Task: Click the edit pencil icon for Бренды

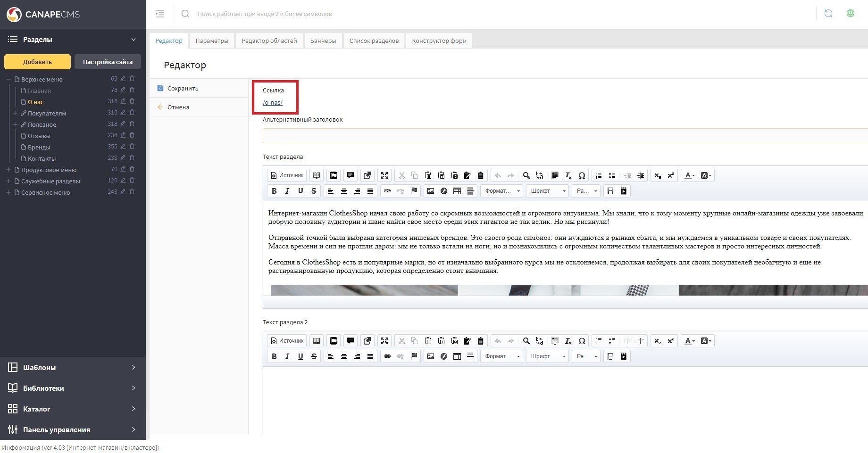Action: (123, 147)
